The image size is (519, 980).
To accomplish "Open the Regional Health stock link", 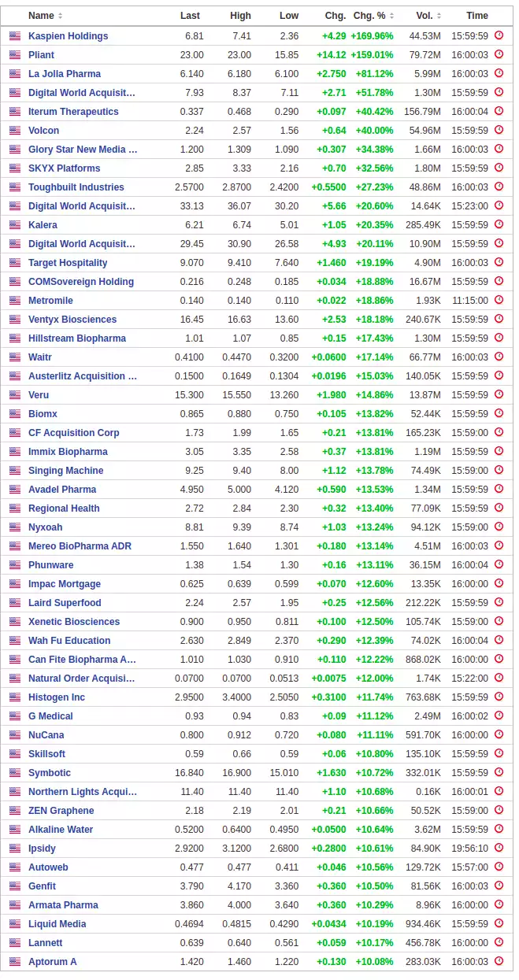I will click(64, 508).
